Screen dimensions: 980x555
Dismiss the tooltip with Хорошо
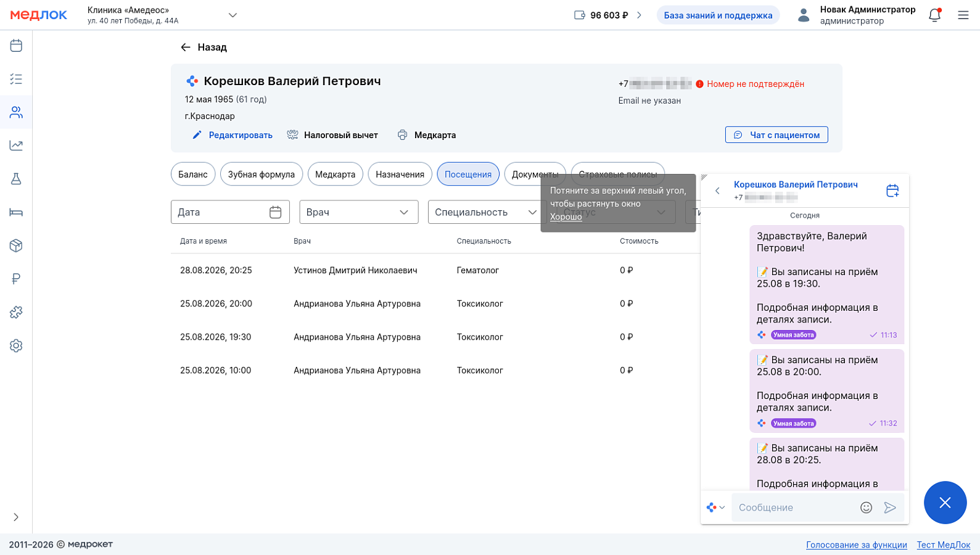click(x=566, y=216)
